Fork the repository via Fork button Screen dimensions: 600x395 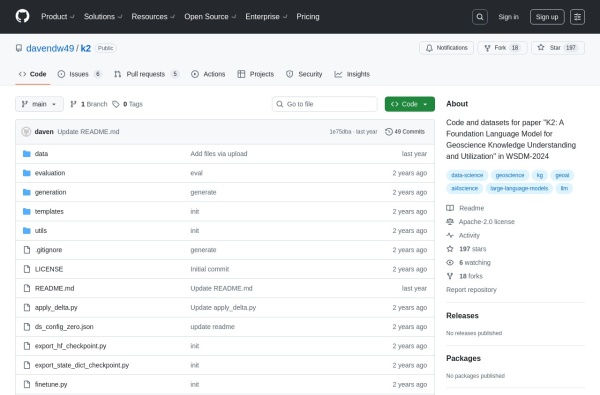[502, 48]
